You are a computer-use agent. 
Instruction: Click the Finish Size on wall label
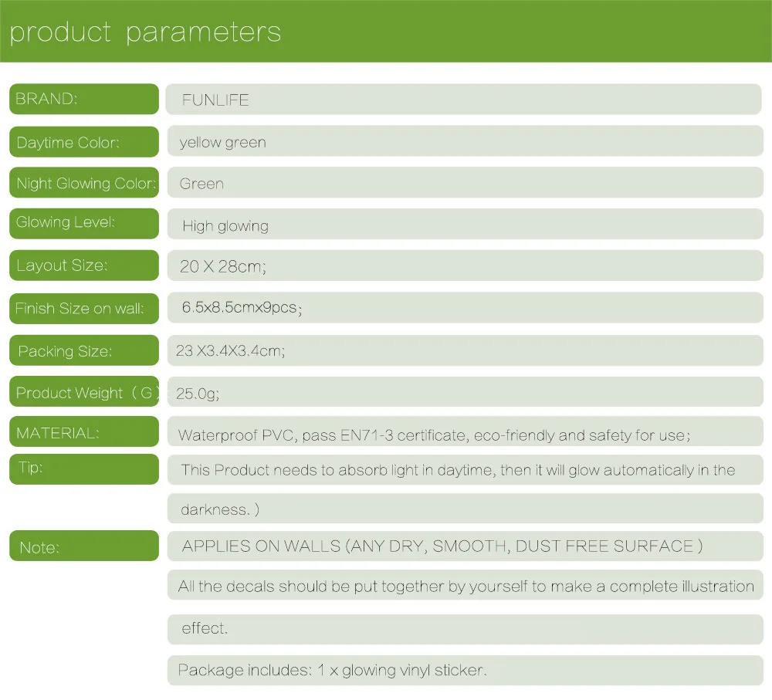(84, 309)
